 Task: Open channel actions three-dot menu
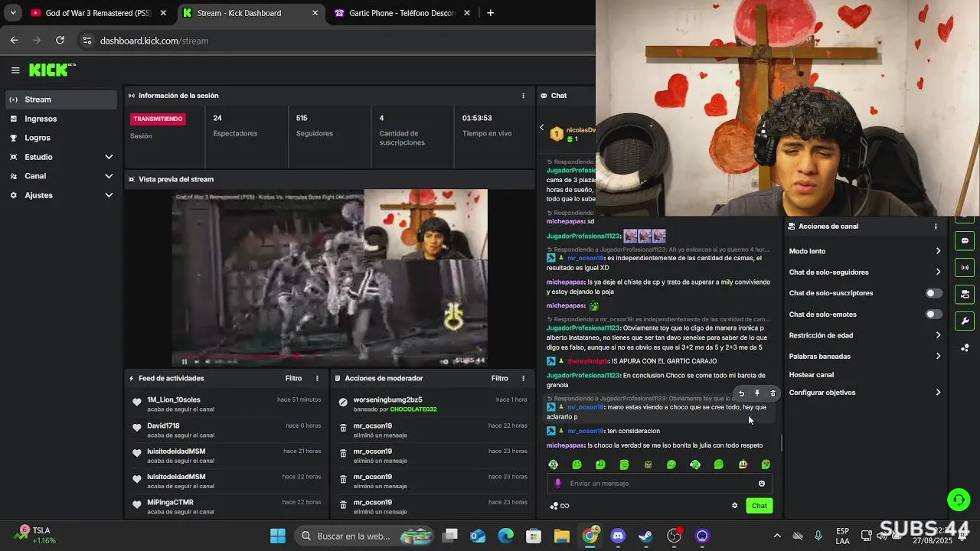pos(936,227)
